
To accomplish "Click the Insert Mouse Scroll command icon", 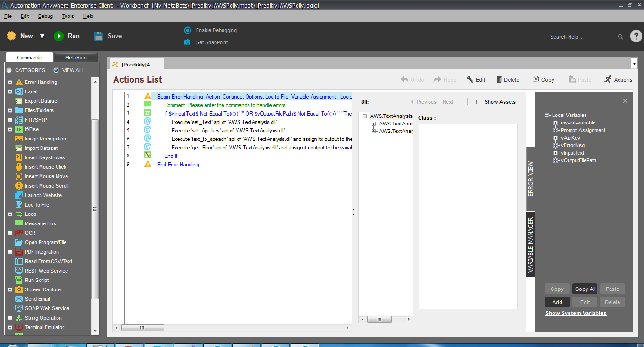I will (19, 186).
